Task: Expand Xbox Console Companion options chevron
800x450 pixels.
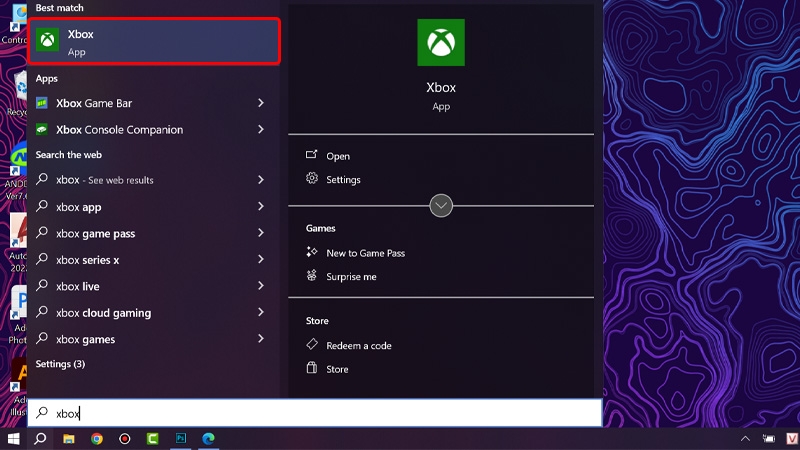Action: point(261,130)
